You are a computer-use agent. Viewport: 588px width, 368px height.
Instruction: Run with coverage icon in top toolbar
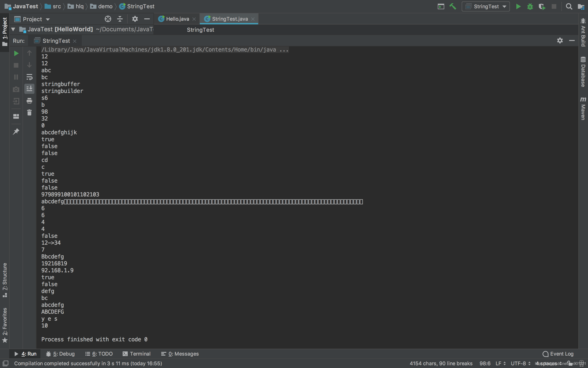[x=542, y=6]
